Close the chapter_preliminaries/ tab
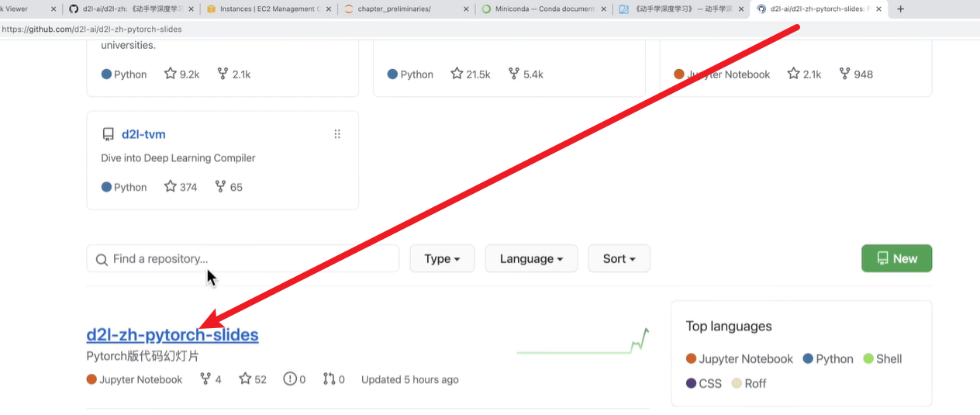The width and height of the screenshot is (980, 415). (x=466, y=9)
